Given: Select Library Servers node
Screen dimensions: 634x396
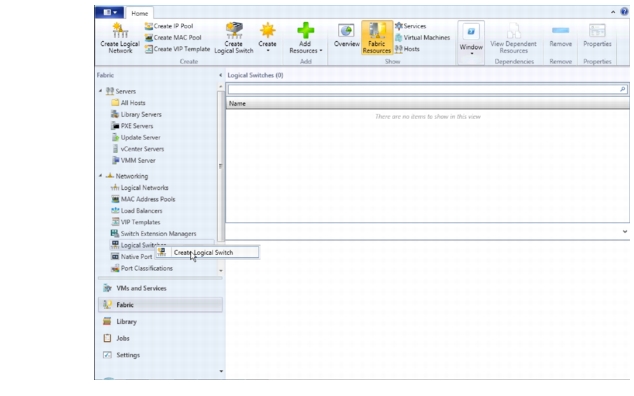Looking at the screenshot, I should coord(136,114).
